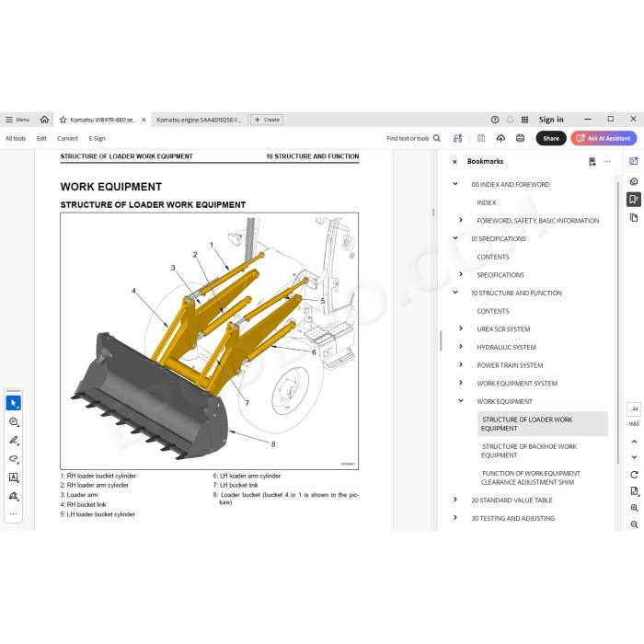
Task: Open the notifications bell icon
Action: click(510, 120)
